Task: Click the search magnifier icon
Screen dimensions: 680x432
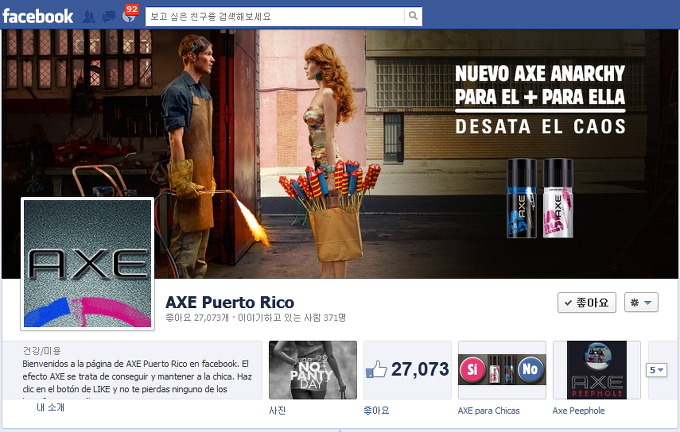Action: coord(413,17)
